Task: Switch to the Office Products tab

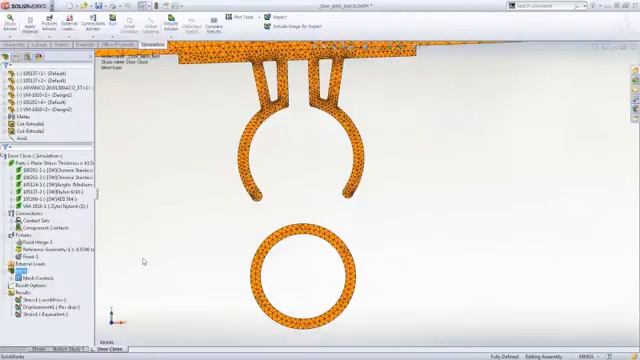Action: coord(118,44)
